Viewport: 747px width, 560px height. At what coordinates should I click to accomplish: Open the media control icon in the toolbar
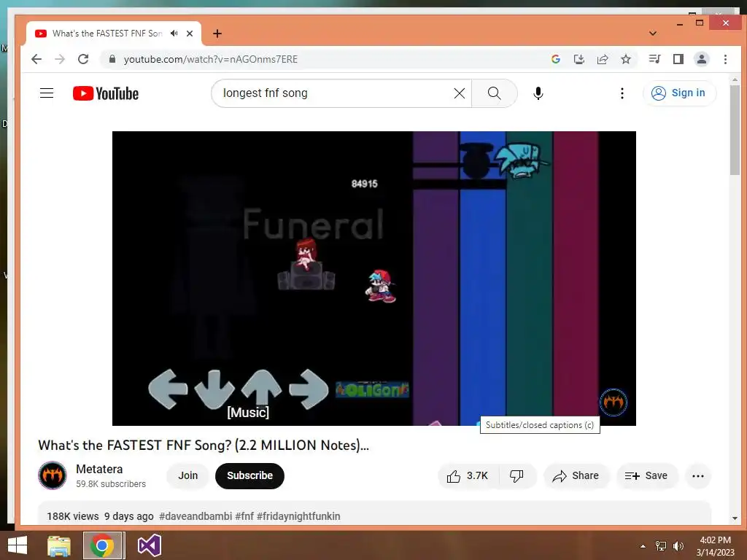coord(654,59)
